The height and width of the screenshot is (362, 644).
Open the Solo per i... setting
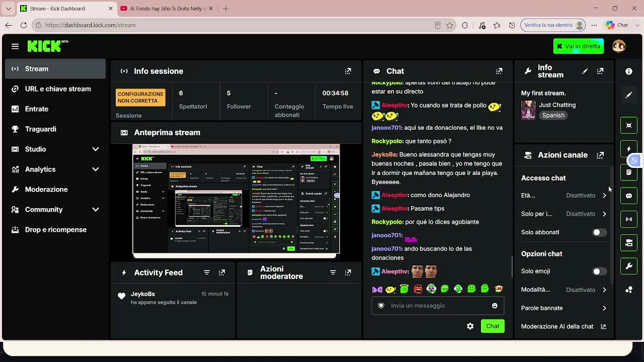click(563, 214)
